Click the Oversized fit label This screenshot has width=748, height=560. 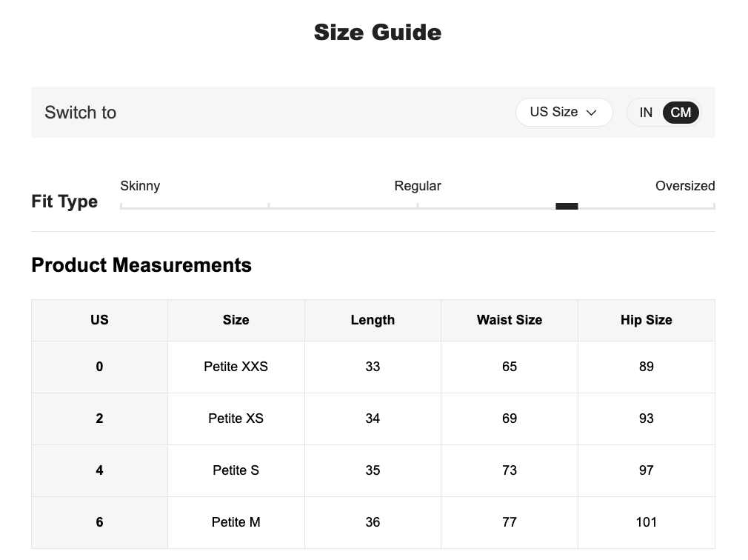684,186
